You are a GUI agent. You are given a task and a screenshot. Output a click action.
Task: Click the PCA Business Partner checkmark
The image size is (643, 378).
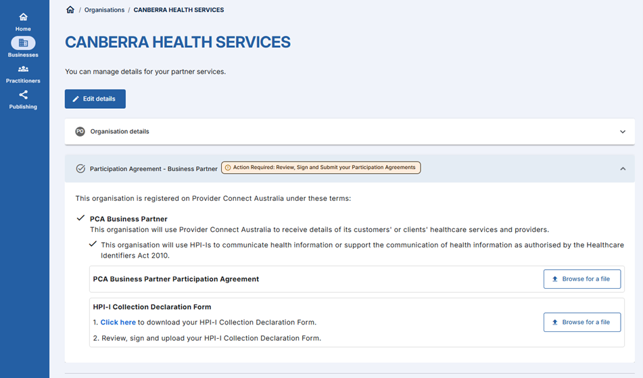81,218
